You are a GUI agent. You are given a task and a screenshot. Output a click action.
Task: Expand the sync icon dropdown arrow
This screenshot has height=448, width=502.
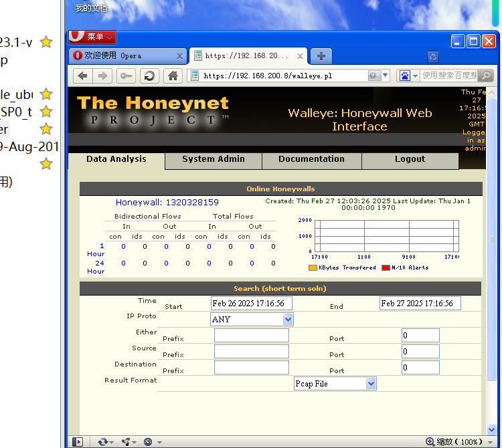pyautogui.click(x=111, y=443)
